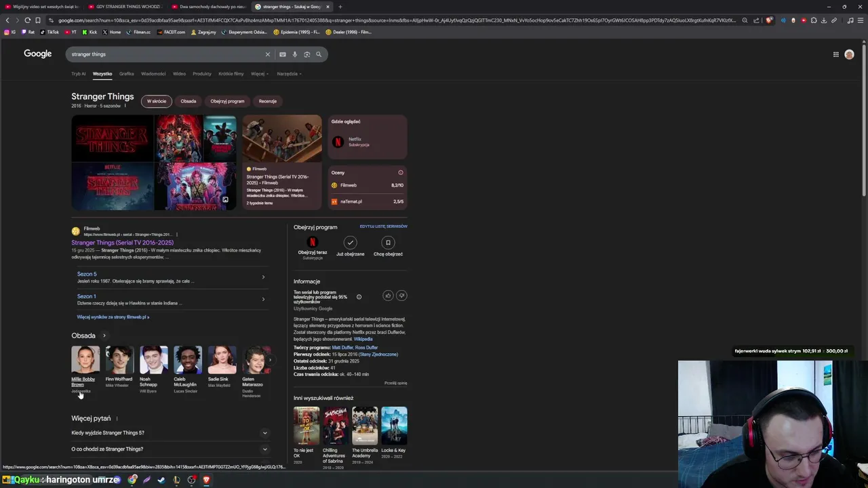Switch to the Wideo search tab
Viewport: 868px width, 488px height.
point(179,74)
